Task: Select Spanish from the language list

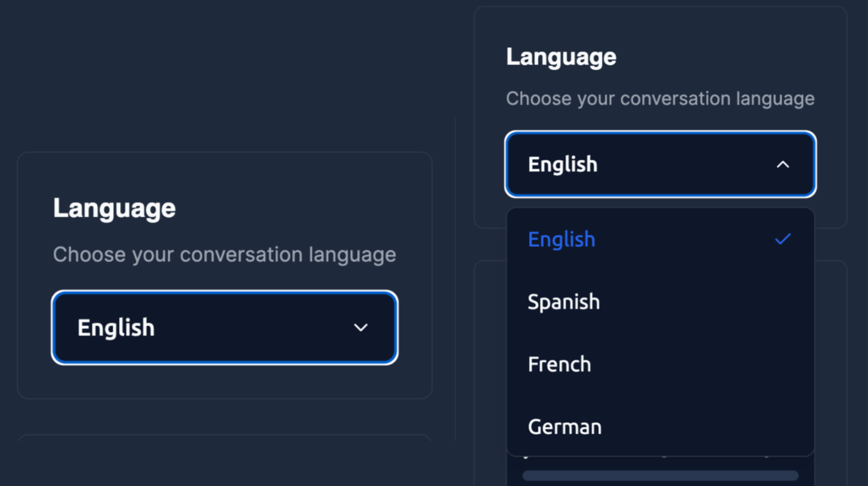Action: (563, 302)
